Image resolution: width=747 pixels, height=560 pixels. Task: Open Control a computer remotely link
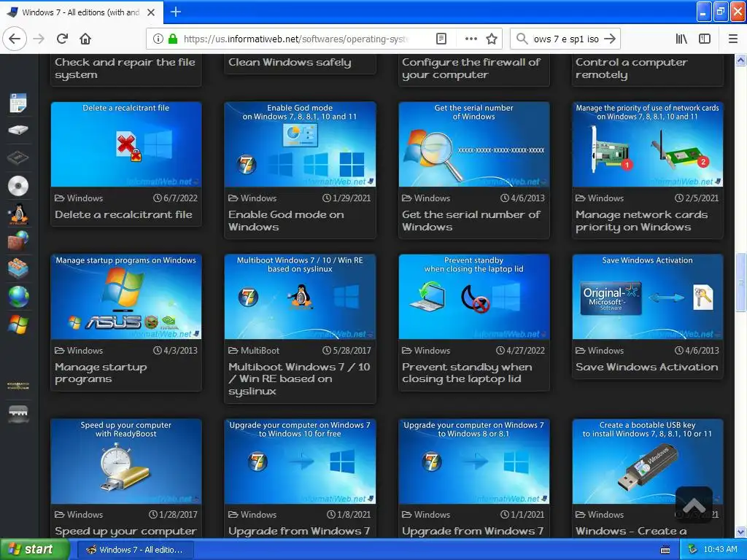[631, 69]
